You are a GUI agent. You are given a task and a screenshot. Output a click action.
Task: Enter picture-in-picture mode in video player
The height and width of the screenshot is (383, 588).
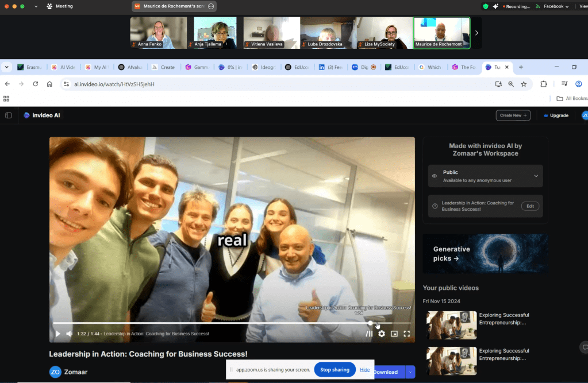(394, 334)
